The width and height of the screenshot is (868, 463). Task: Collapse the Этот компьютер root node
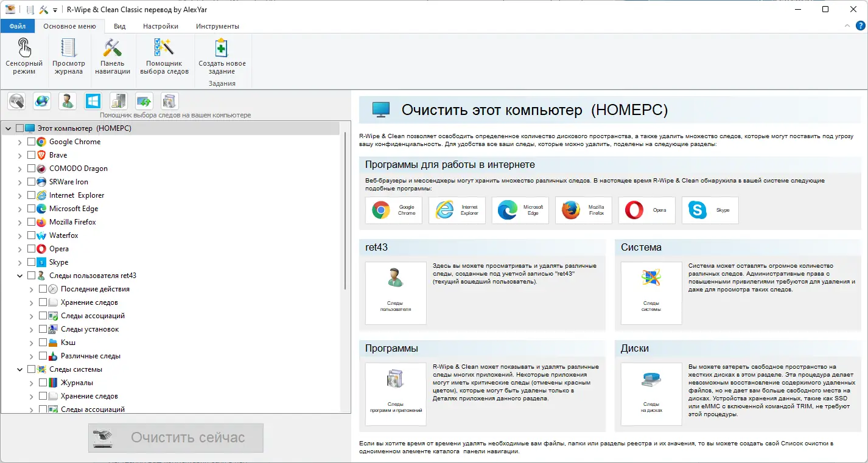pyautogui.click(x=8, y=128)
